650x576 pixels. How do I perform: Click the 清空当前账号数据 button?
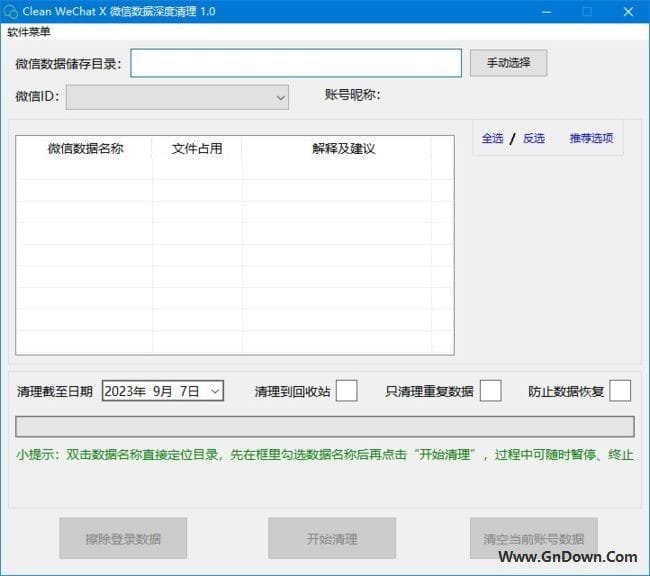[x=534, y=538]
